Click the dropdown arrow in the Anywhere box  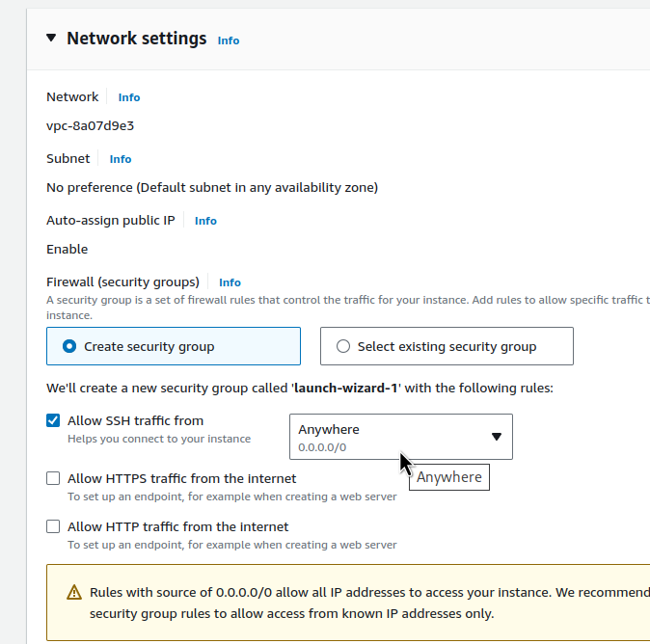click(x=497, y=437)
